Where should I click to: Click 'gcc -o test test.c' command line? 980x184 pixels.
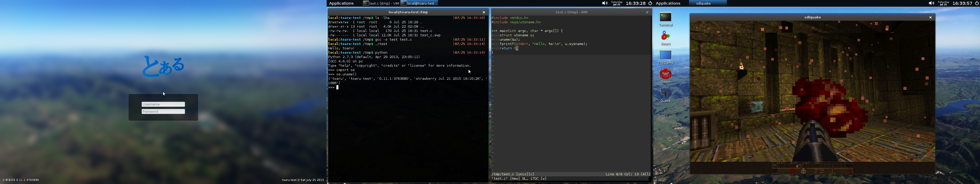tap(393, 40)
